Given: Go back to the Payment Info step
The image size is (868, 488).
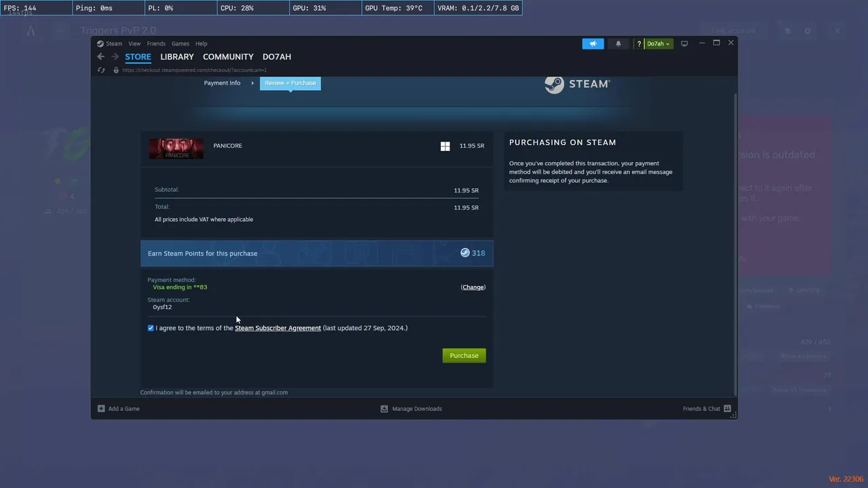Looking at the screenshot, I should 222,83.
